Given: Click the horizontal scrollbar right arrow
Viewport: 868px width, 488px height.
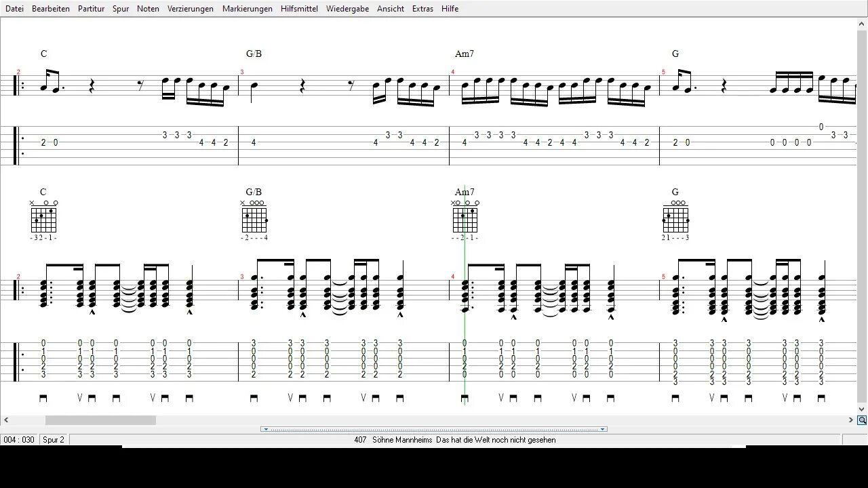Looking at the screenshot, I should pyautogui.click(x=851, y=420).
